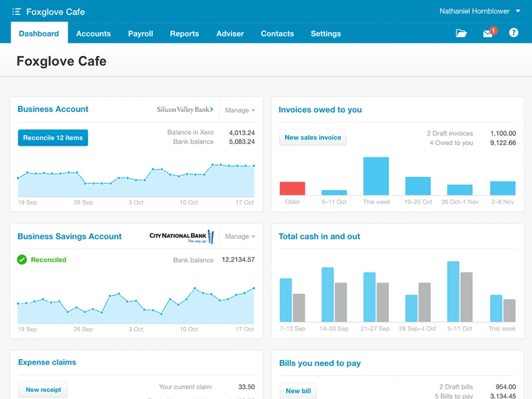Click the 2 Draft invoices label
The height and width of the screenshot is (399, 532).
tap(450, 134)
